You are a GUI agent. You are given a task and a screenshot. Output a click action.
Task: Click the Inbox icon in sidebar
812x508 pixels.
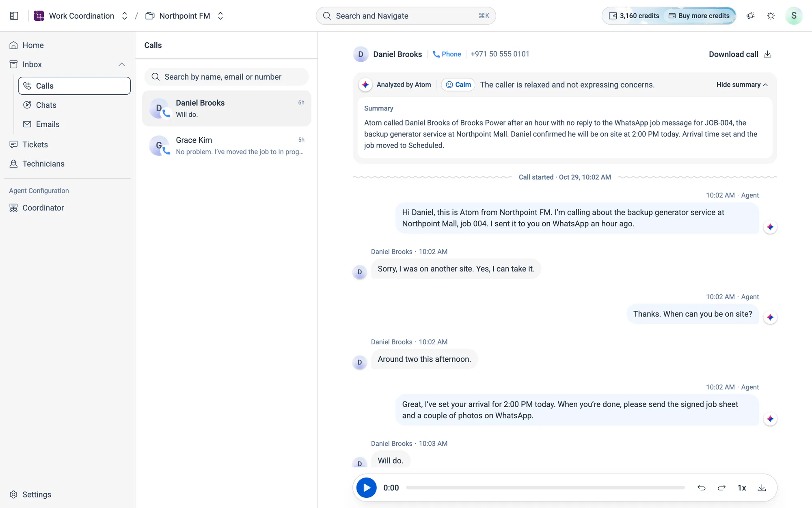coord(14,65)
